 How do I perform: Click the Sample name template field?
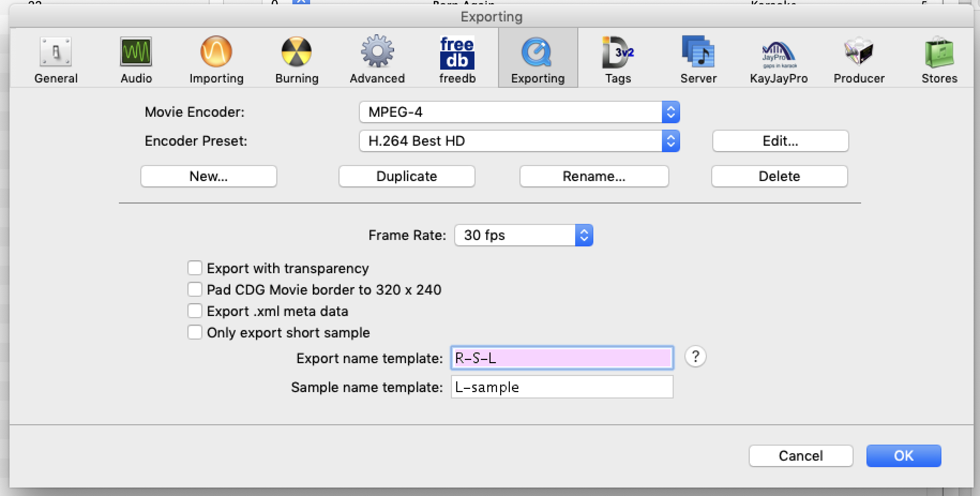tap(562, 387)
